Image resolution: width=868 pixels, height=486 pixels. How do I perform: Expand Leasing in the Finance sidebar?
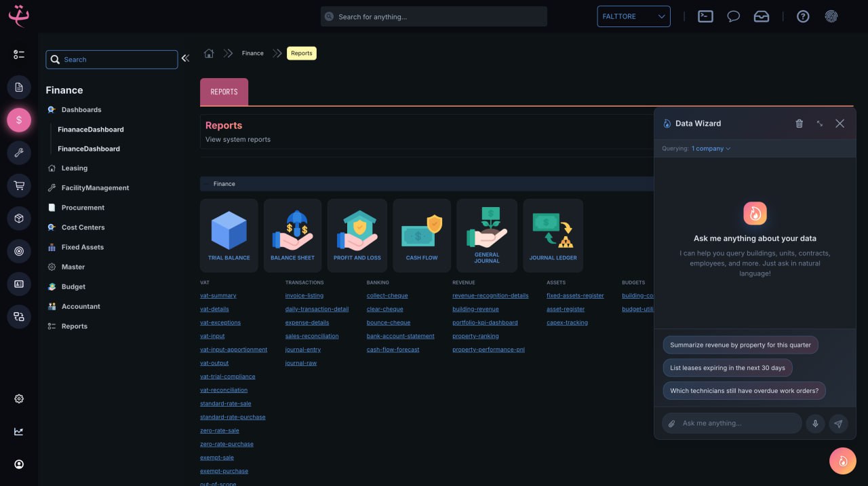(x=74, y=168)
